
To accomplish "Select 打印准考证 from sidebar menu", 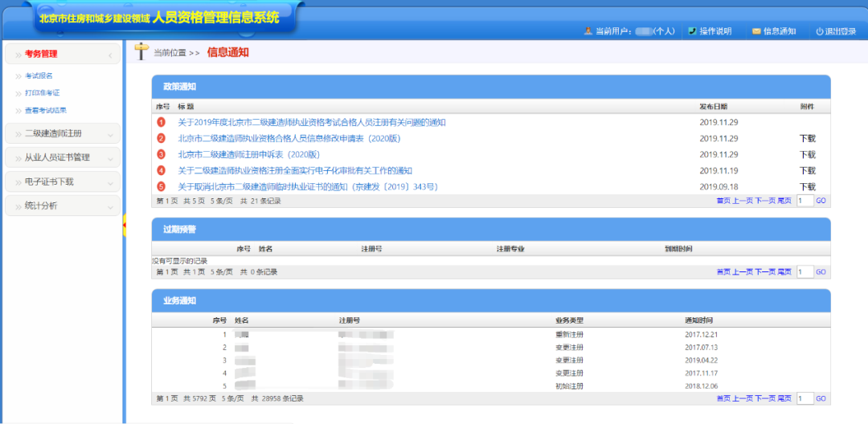I will coord(42,93).
